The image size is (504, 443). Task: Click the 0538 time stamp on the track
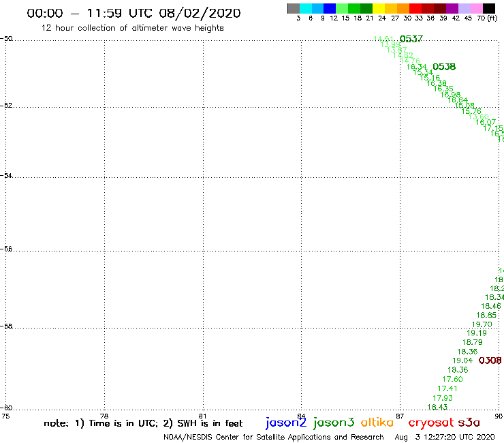444,67
